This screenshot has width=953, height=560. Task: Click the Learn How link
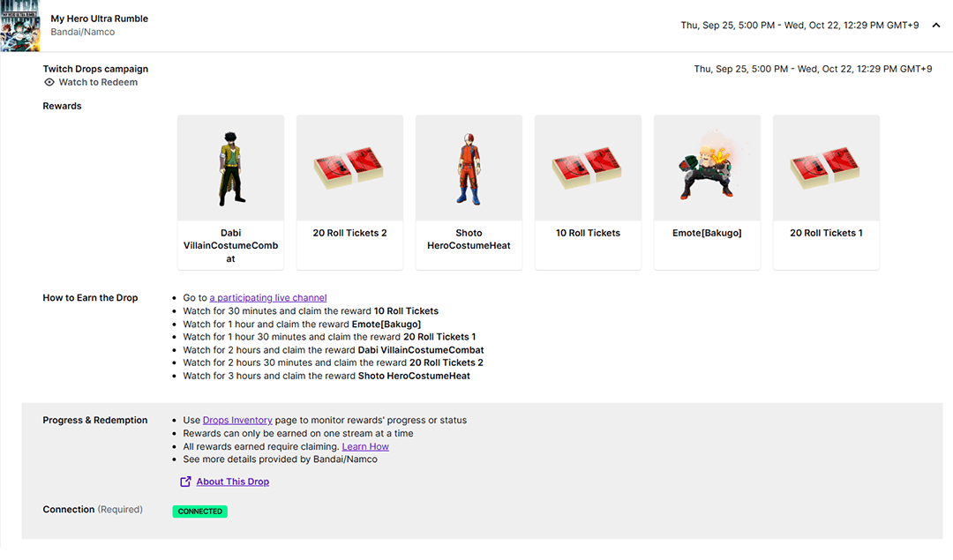click(365, 447)
